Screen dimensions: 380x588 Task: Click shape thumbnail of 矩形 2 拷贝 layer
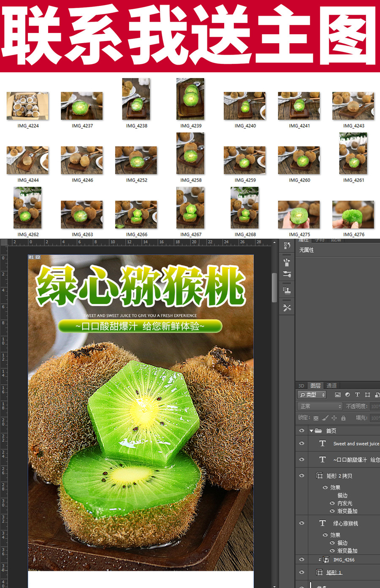point(320,476)
